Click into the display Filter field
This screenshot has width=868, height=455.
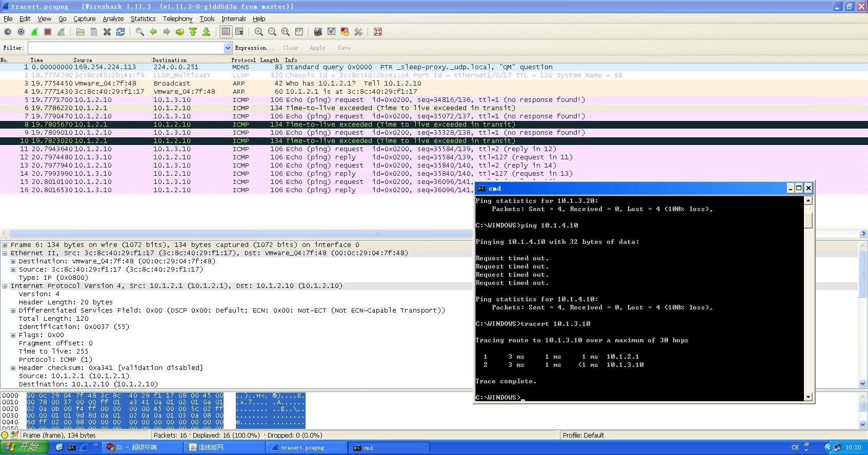point(126,48)
